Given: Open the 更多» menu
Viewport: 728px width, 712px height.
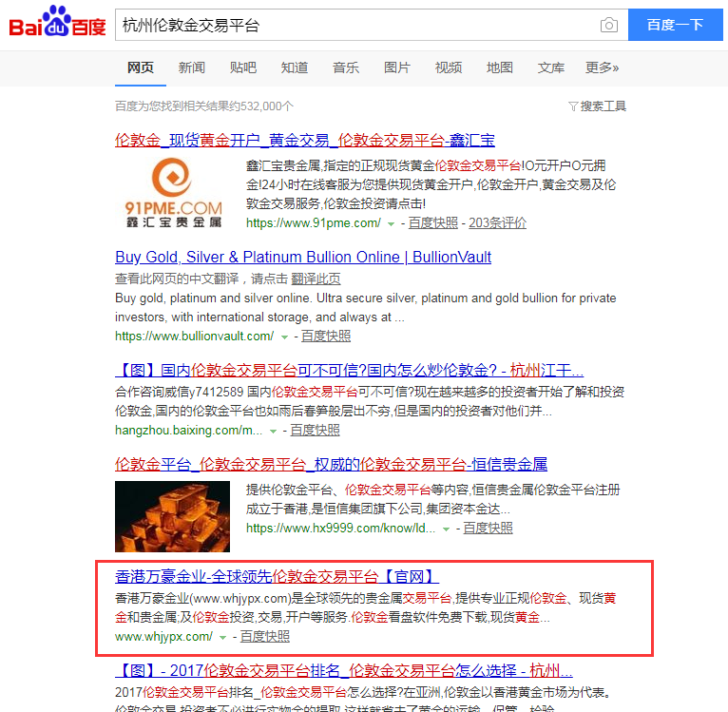Looking at the screenshot, I should (602, 67).
